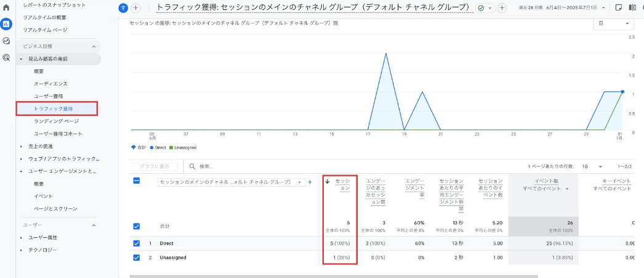Select ユーザー獲得 in the sidebar
The height and width of the screenshot is (278, 644).
click(x=48, y=96)
